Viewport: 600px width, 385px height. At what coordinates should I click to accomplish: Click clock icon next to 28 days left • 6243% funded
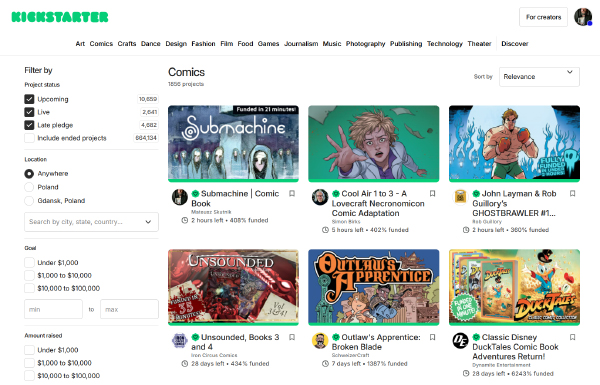[466, 374]
